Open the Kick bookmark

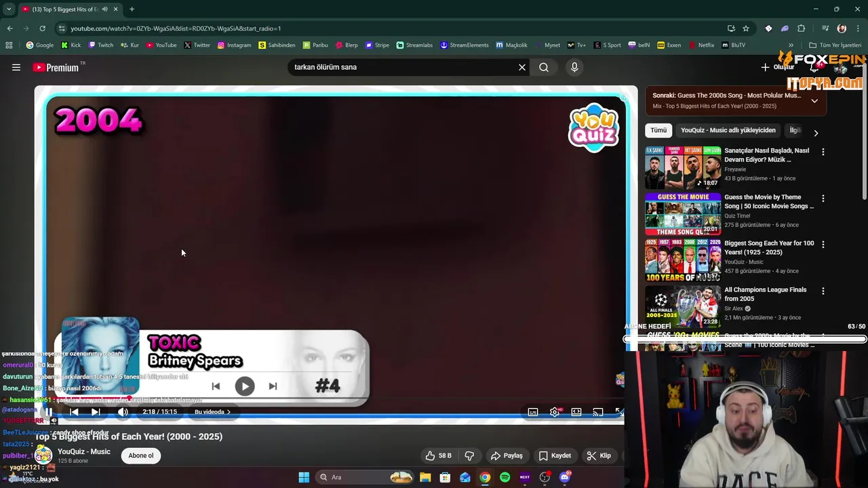point(71,45)
